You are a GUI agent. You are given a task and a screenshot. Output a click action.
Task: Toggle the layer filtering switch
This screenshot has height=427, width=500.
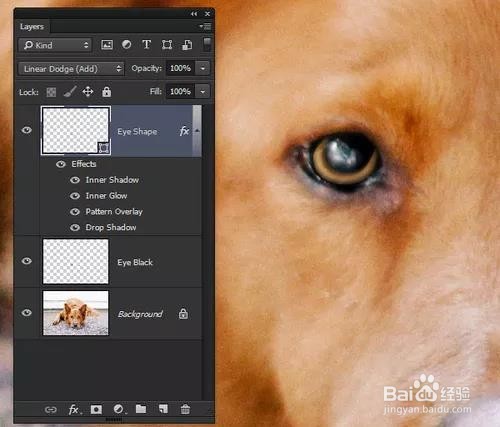click(x=207, y=44)
